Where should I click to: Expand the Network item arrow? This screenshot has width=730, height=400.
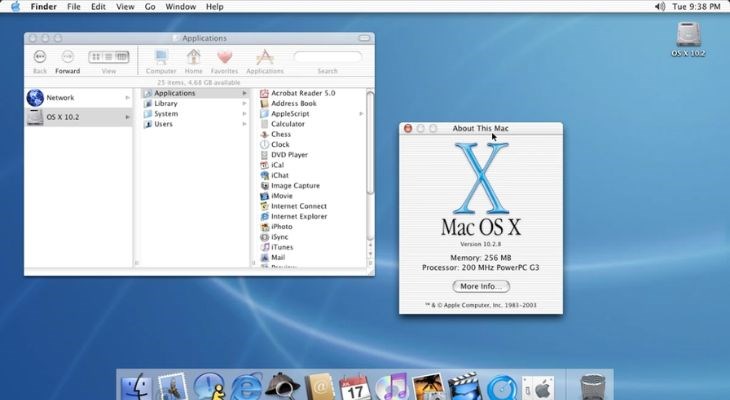pos(127,98)
